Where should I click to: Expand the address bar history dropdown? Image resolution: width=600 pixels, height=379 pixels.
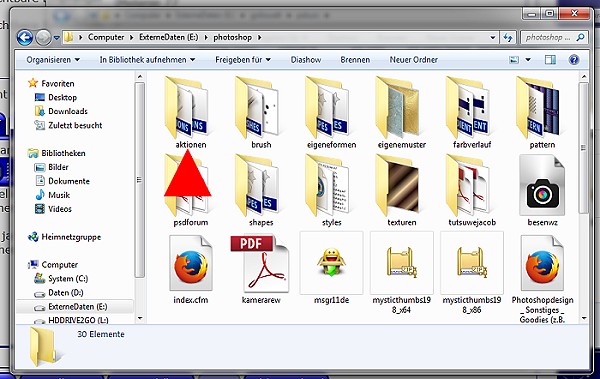pyautogui.click(x=492, y=38)
